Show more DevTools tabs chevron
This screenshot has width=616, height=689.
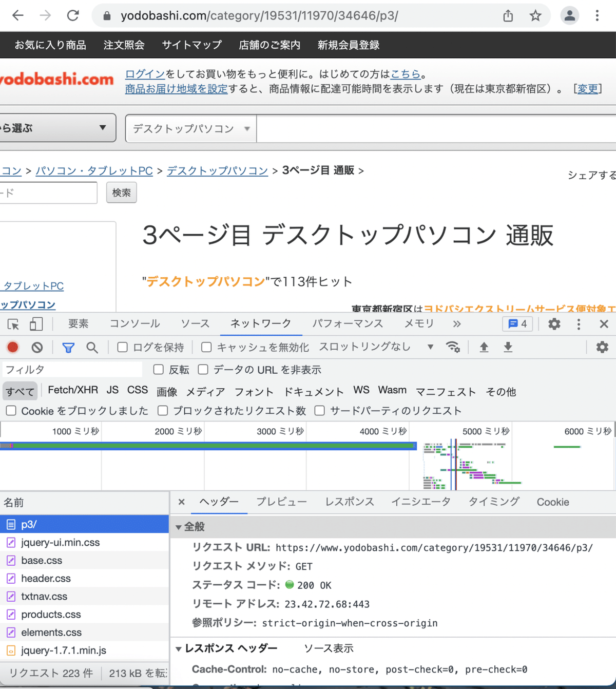pyautogui.click(x=457, y=324)
